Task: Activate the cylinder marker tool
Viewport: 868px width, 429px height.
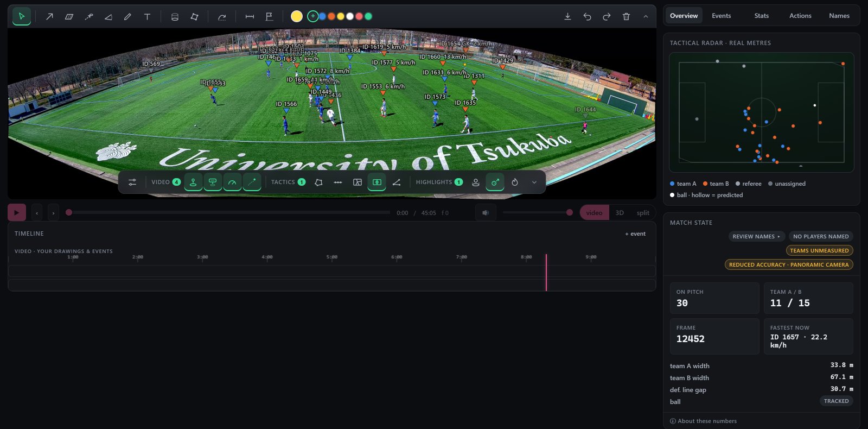Action: (x=175, y=16)
